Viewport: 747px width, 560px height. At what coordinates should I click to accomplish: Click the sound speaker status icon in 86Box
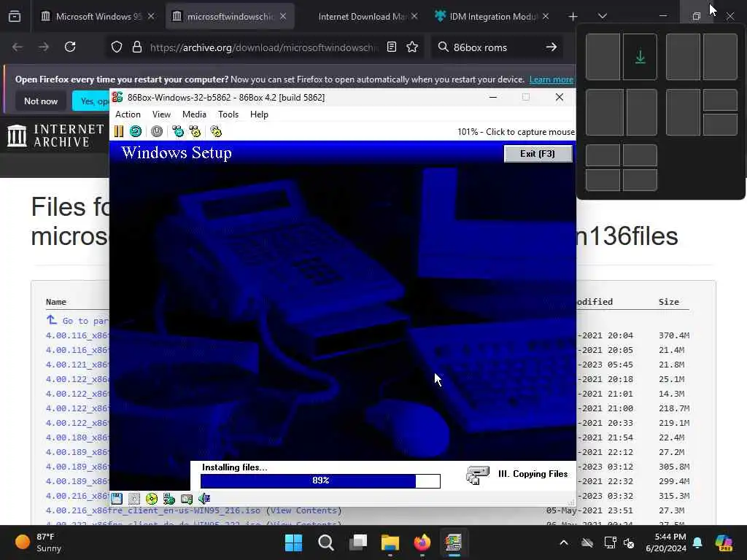pos(204,499)
